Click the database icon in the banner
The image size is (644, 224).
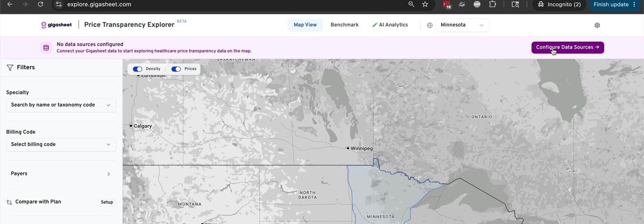click(x=46, y=48)
